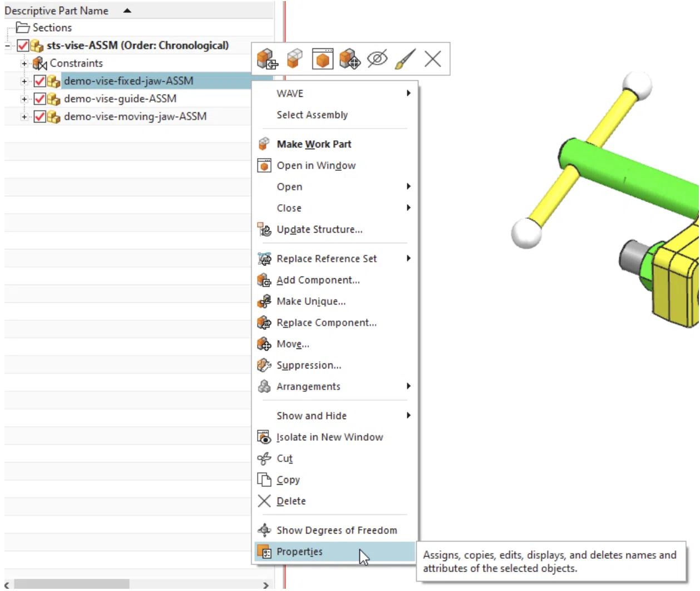Collapse the sts-vise-ASSM tree node
Screen dimensions: 700x591
point(8,46)
